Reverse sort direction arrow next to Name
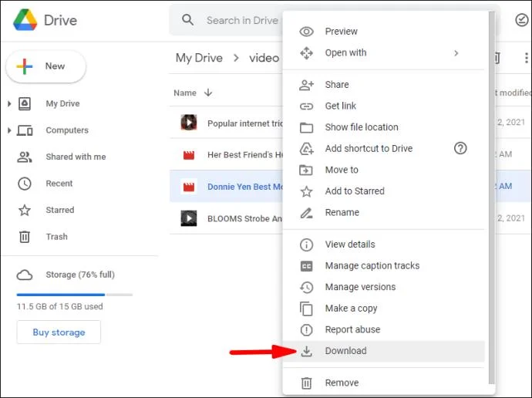Screen dimensions: 532x398 pyautogui.click(x=208, y=93)
